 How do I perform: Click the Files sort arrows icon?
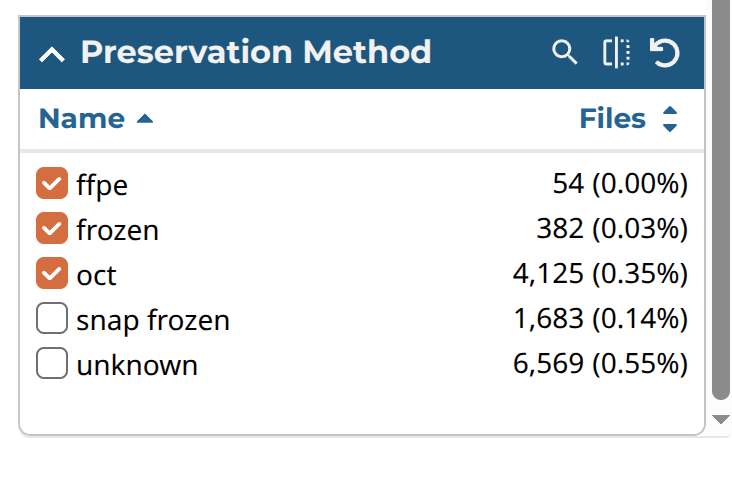coord(670,120)
